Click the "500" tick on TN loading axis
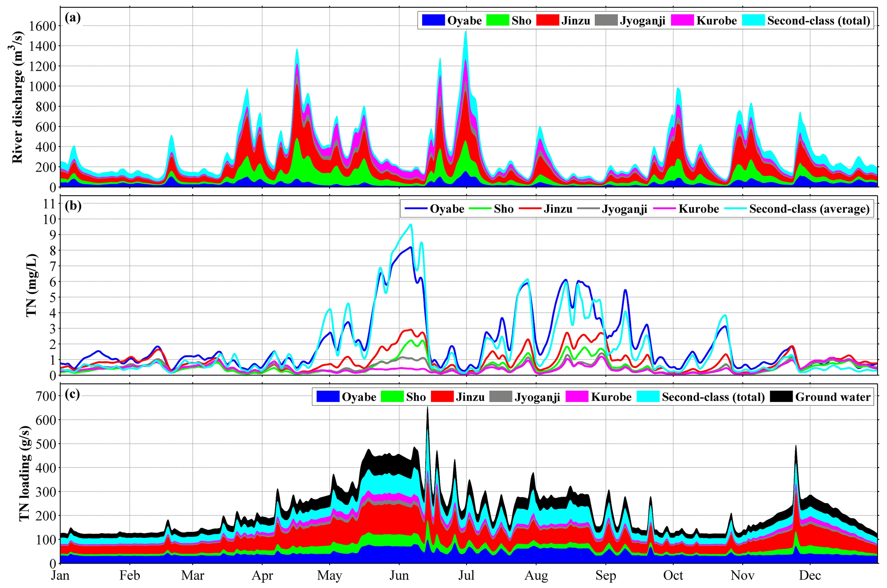Screen dimensions: 887x588 (x=46, y=443)
